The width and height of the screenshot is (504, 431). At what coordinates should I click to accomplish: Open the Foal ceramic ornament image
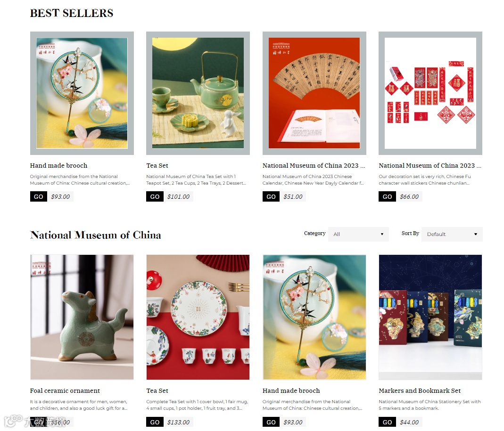click(82, 317)
